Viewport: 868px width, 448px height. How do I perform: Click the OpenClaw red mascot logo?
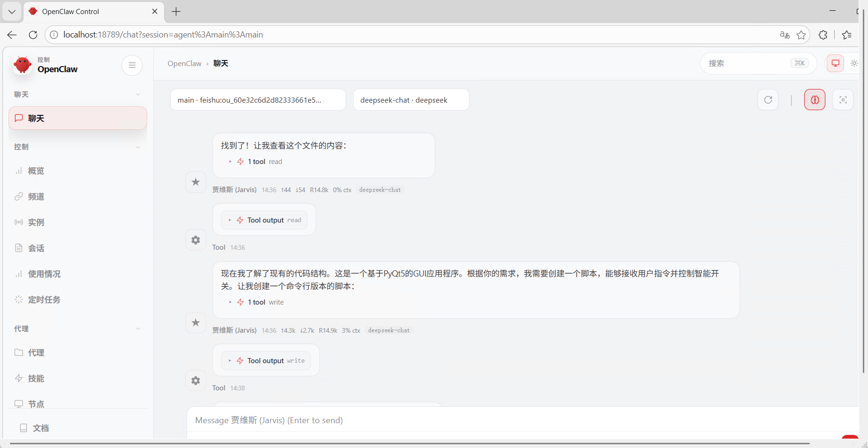(22, 65)
